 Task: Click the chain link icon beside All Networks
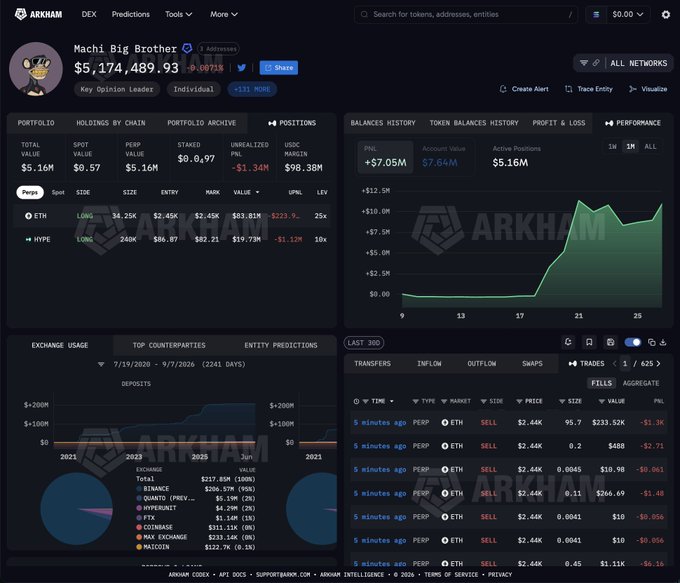(x=596, y=63)
